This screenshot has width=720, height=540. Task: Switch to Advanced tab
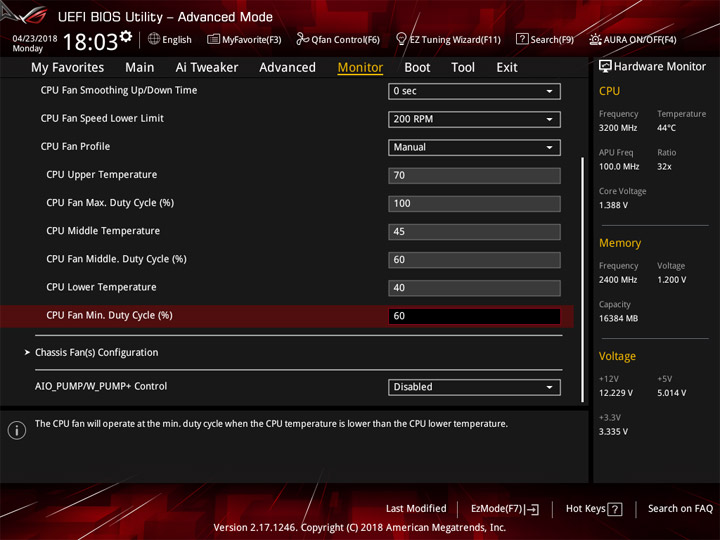click(x=287, y=68)
